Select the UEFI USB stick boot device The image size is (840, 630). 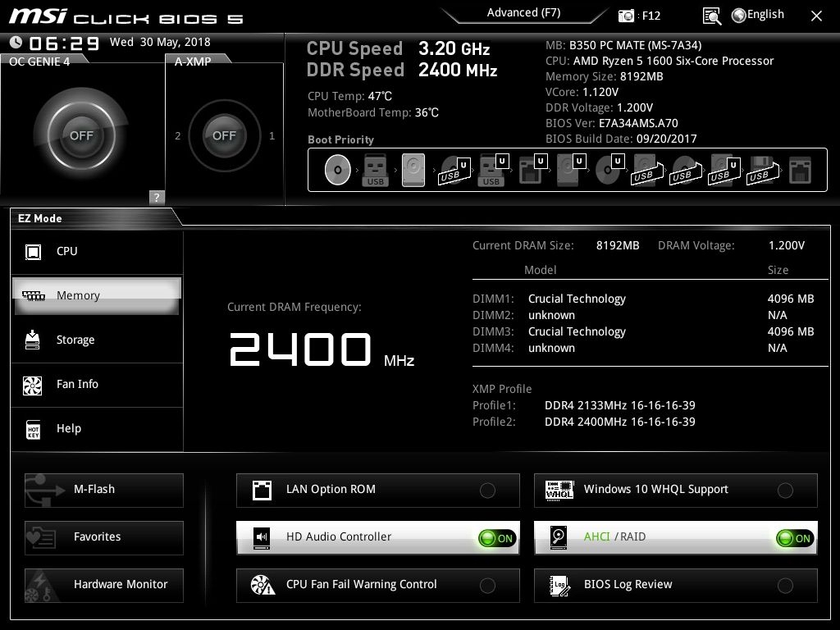[493, 170]
